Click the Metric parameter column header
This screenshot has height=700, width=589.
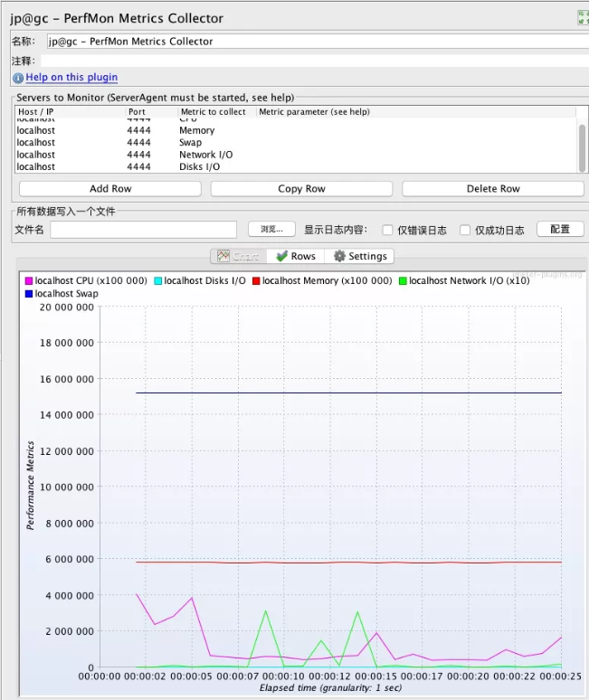tap(416, 111)
